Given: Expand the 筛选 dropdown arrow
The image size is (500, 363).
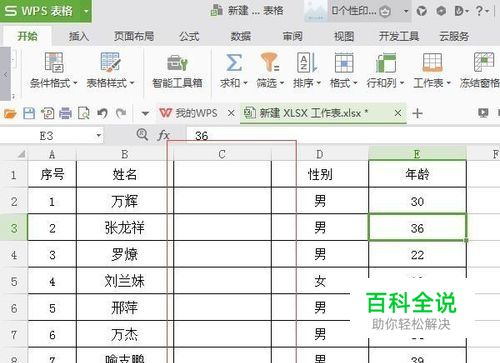Looking at the screenshot, I should pyautogui.click(x=282, y=83).
